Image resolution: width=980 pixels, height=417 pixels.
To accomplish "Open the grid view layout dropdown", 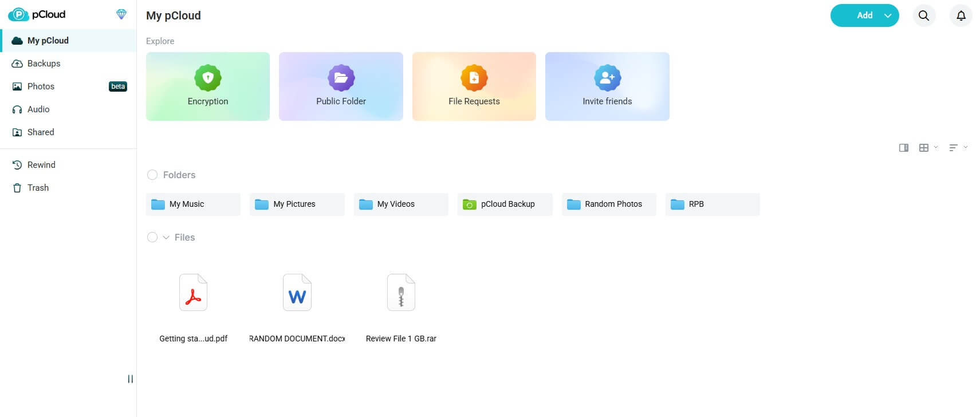I will tap(928, 148).
